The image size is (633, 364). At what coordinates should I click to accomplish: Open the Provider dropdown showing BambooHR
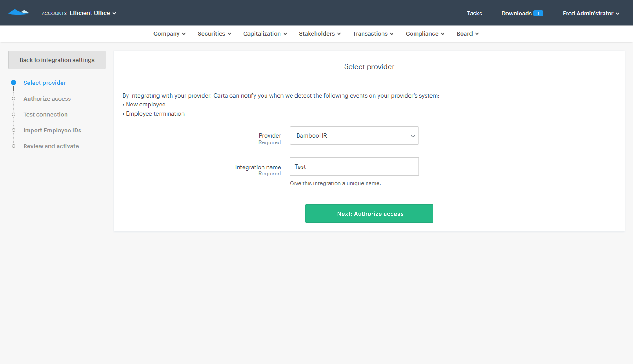tap(354, 136)
